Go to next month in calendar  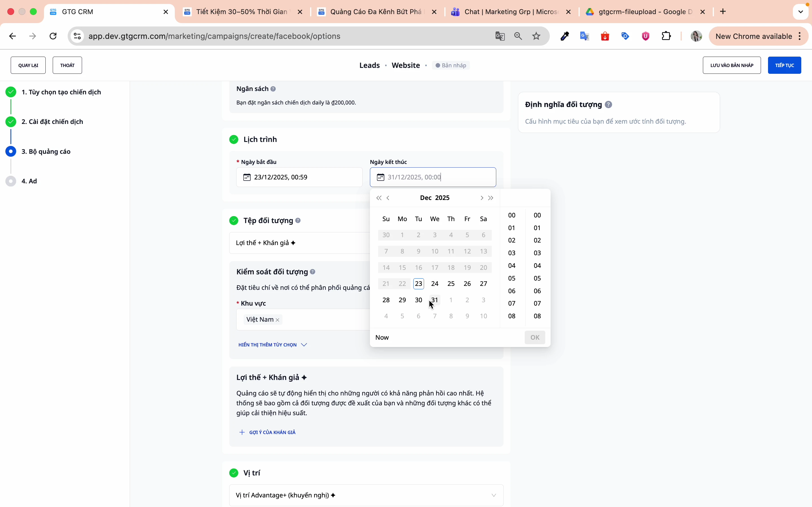tap(482, 198)
